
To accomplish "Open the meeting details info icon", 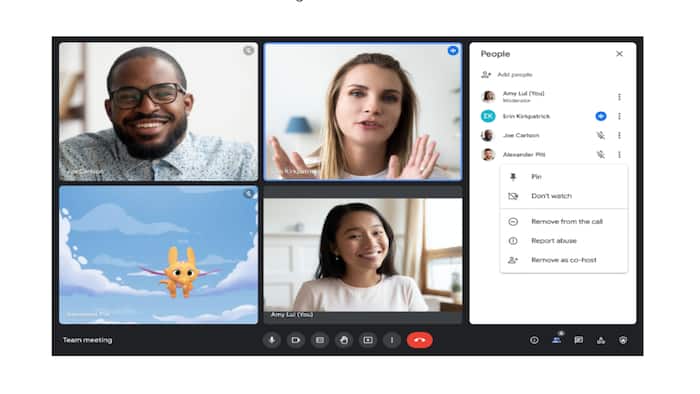I will pos(534,340).
